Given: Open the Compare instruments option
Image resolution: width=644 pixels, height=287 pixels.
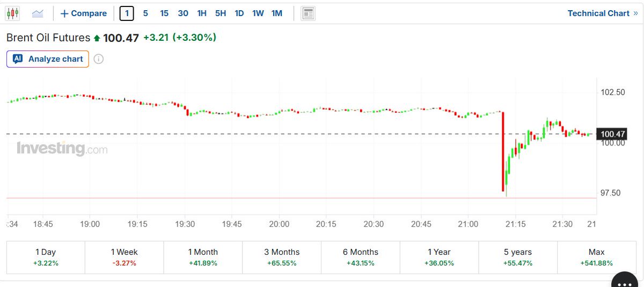Looking at the screenshot, I should pos(83,13).
